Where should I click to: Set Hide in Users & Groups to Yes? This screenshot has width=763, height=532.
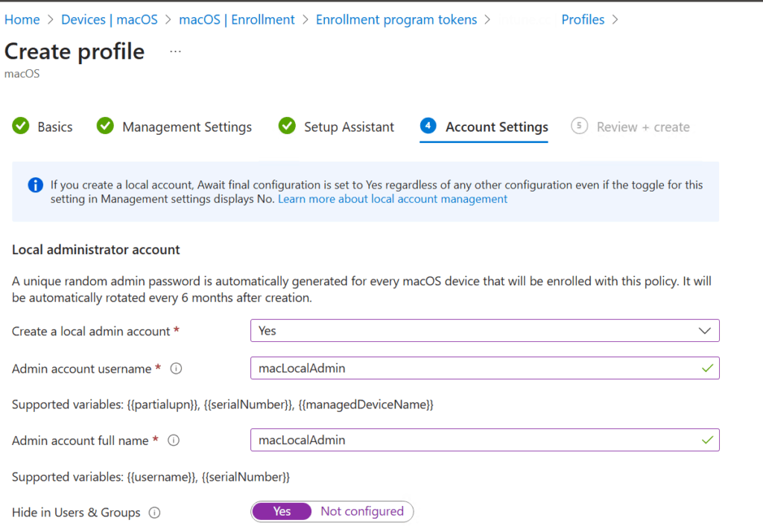click(x=282, y=512)
